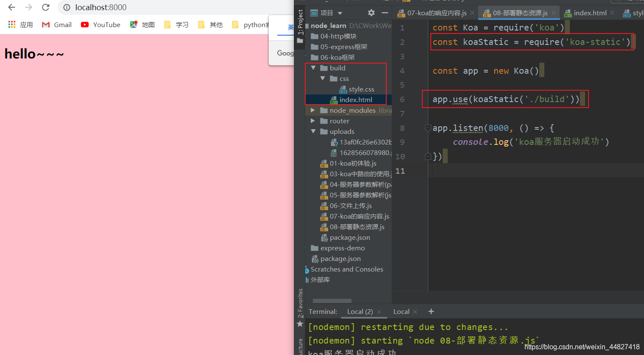Open the python bookmark folder
The width and height of the screenshot is (644, 355).
[250, 25]
